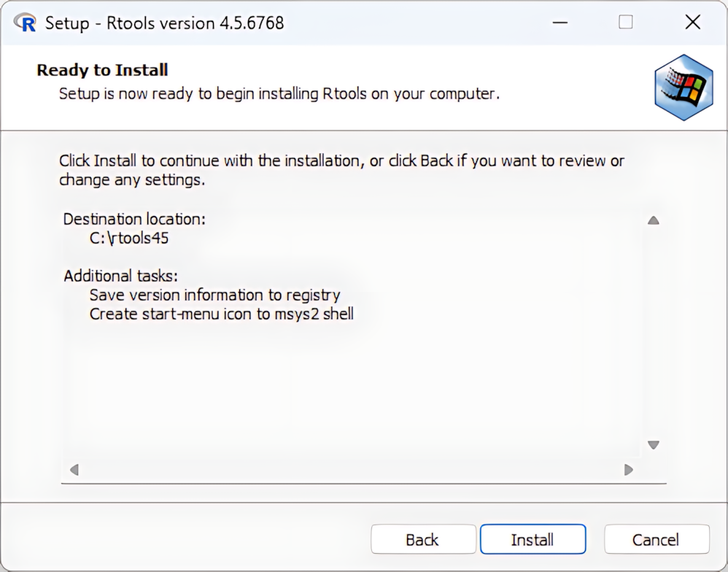Click the empty area of summary box

tap(350, 394)
